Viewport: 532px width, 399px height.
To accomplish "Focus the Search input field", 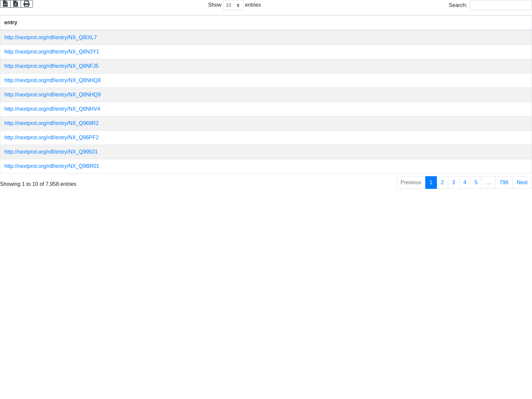I will point(500,5).
